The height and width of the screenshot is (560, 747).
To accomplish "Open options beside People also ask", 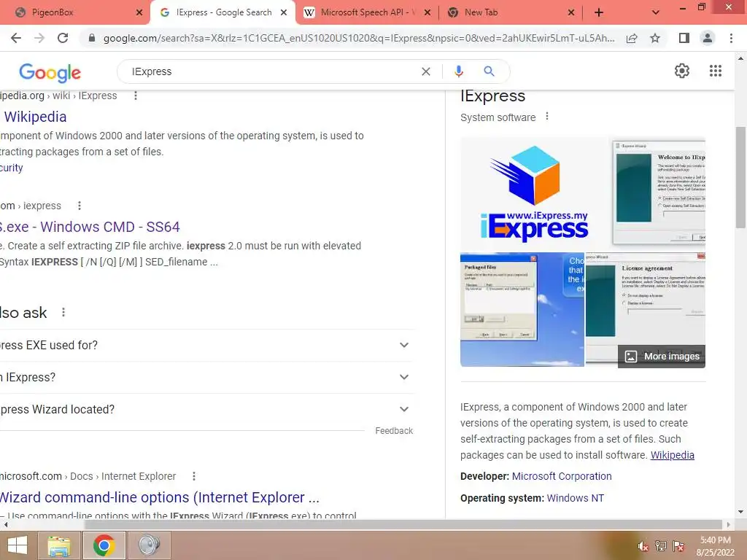I will coord(63,312).
